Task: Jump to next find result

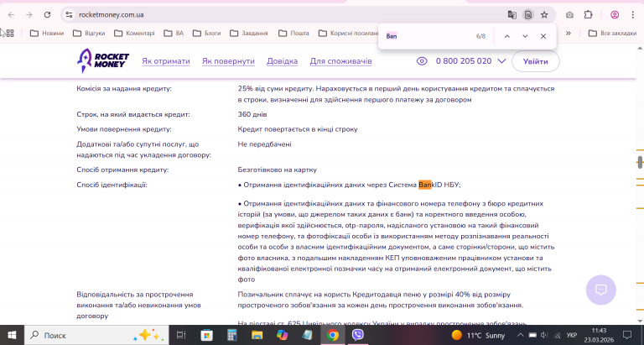Action: pos(525,36)
